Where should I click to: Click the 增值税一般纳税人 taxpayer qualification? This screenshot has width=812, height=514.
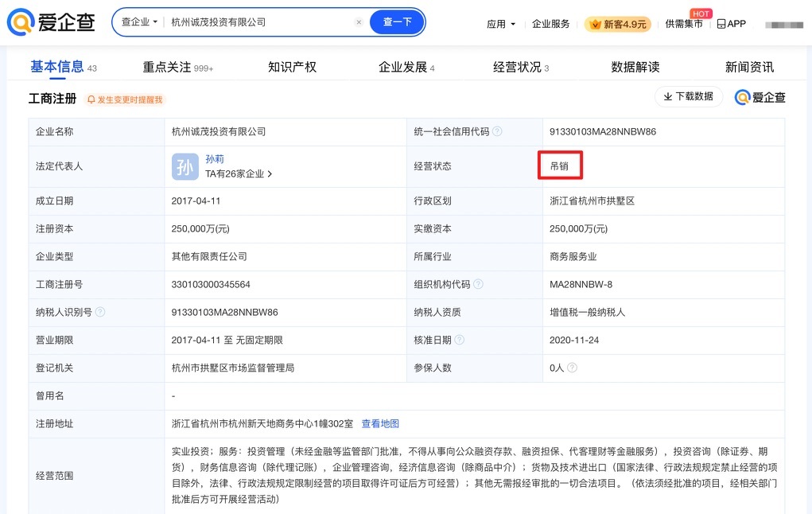click(587, 313)
